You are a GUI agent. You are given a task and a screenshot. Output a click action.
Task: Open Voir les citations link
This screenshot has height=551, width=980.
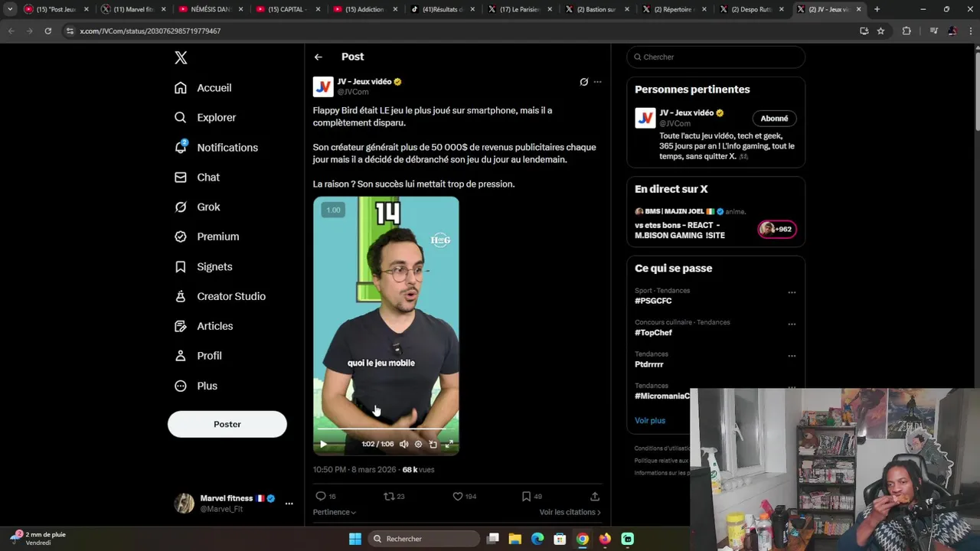(x=570, y=512)
